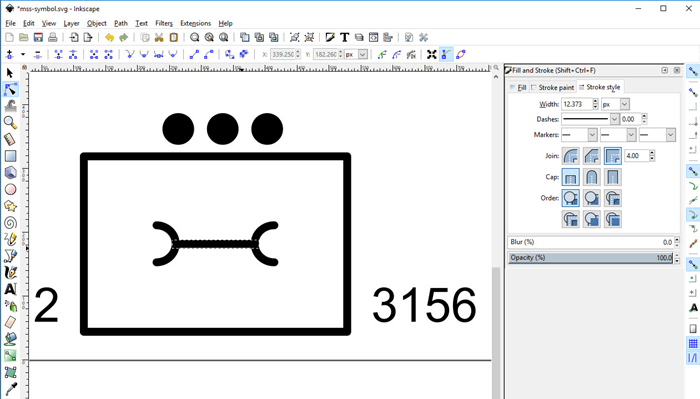The image size is (700, 399).
Task: Open the Extensions menu
Action: click(195, 23)
